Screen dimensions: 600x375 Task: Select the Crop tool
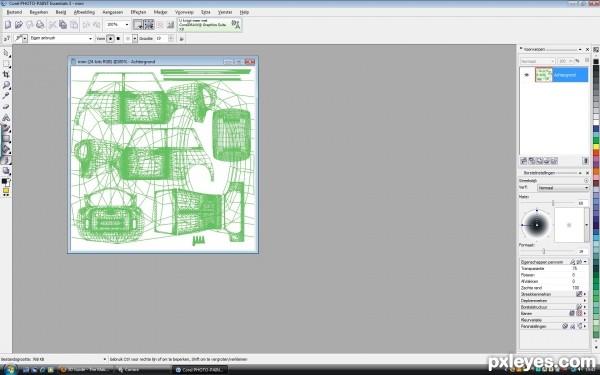pos(6,74)
